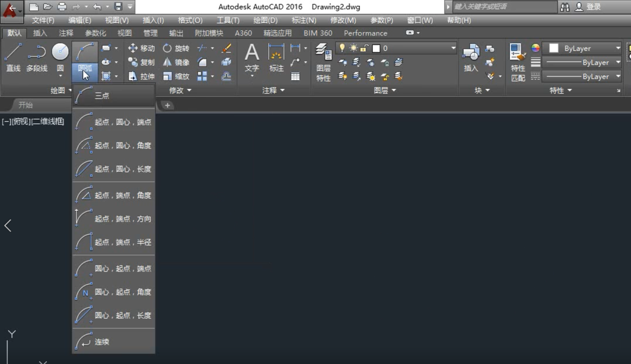Click the Copy (复制) tool
631x364 pixels.
click(141, 63)
